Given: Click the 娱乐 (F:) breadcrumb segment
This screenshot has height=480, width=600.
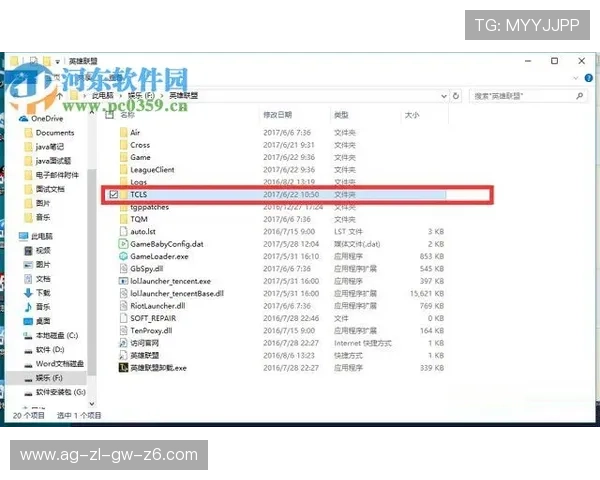Looking at the screenshot, I should tap(141, 96).
